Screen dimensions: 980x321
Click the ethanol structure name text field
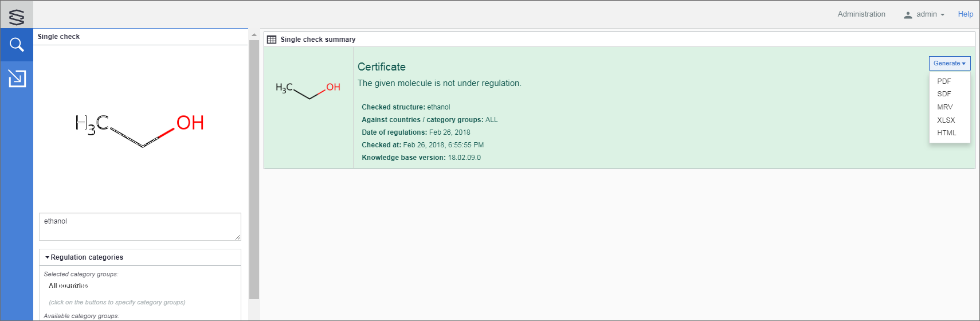click(x=140, y=226)
